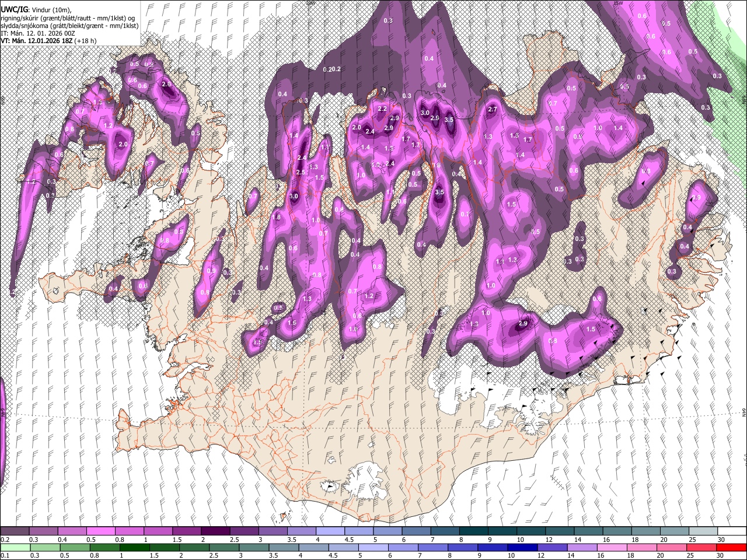The width and height of the screenshot is (747, 560).
Task: Click the lavender swatch labeled 14 on lower scale
Action: coord(582,548)
